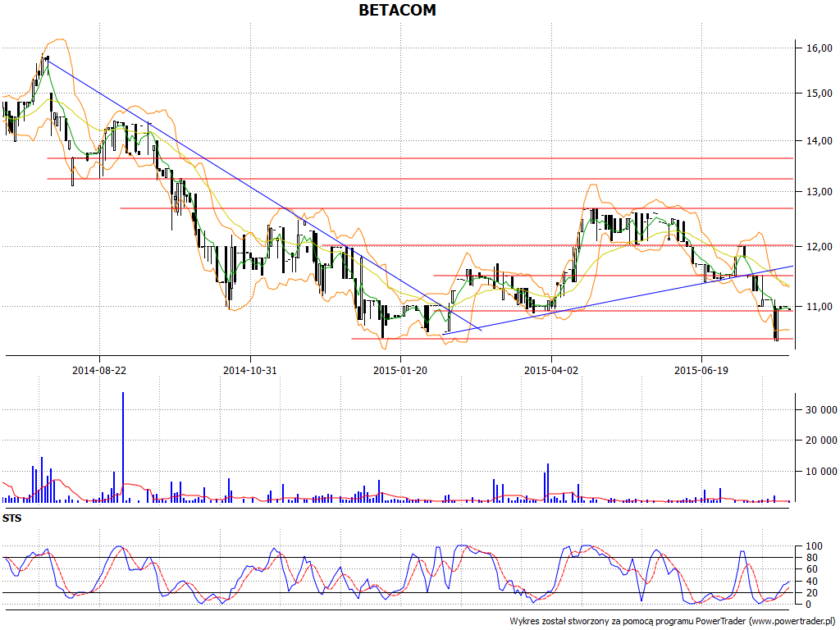Click the 11,00 price axis label
The width and height of the screenshot is (840, 630).
pos(819,307)
